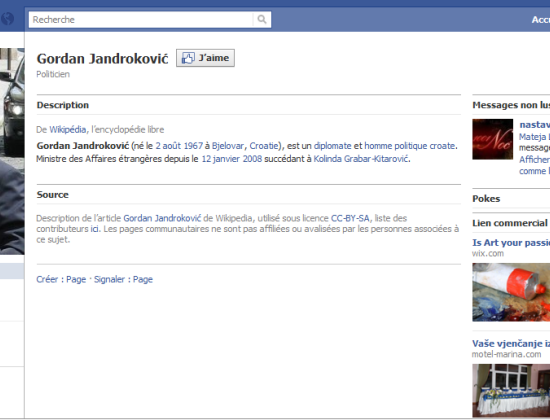Click the diplomate link

pos(332,146)
